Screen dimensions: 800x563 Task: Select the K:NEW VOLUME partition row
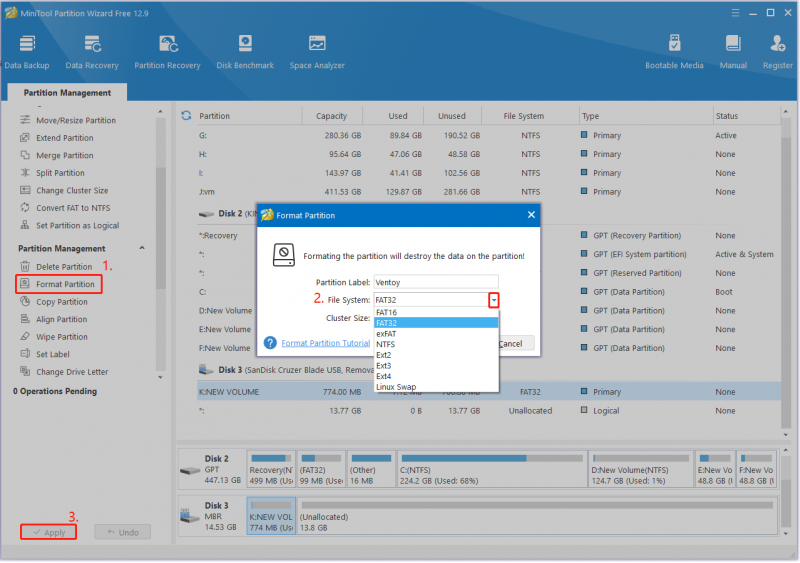tap(488, 391)
